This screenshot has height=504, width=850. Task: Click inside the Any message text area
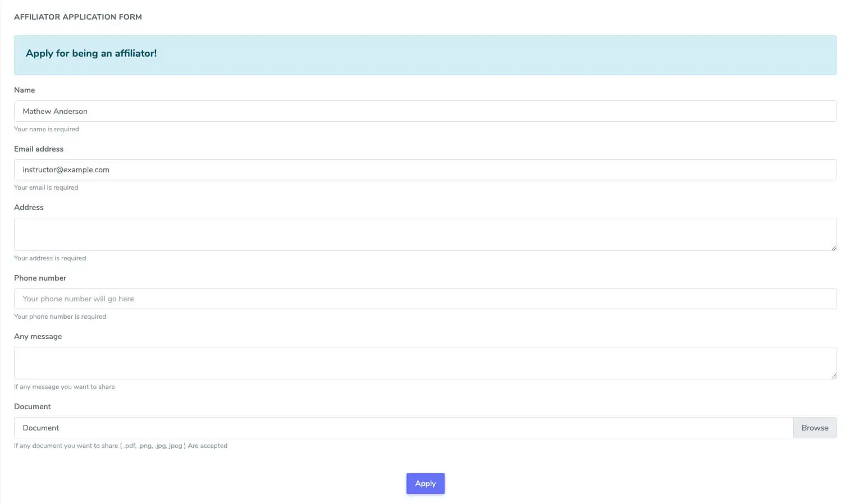tap(425, 363)
